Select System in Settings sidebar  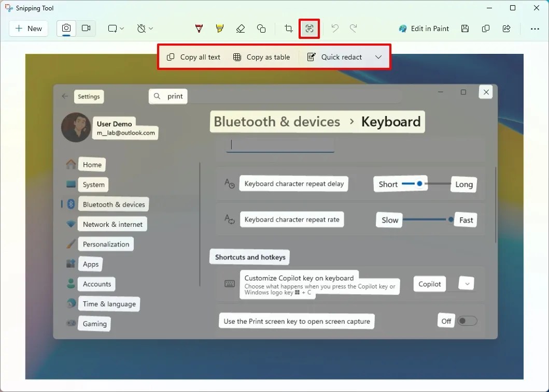tap(93, 185)
